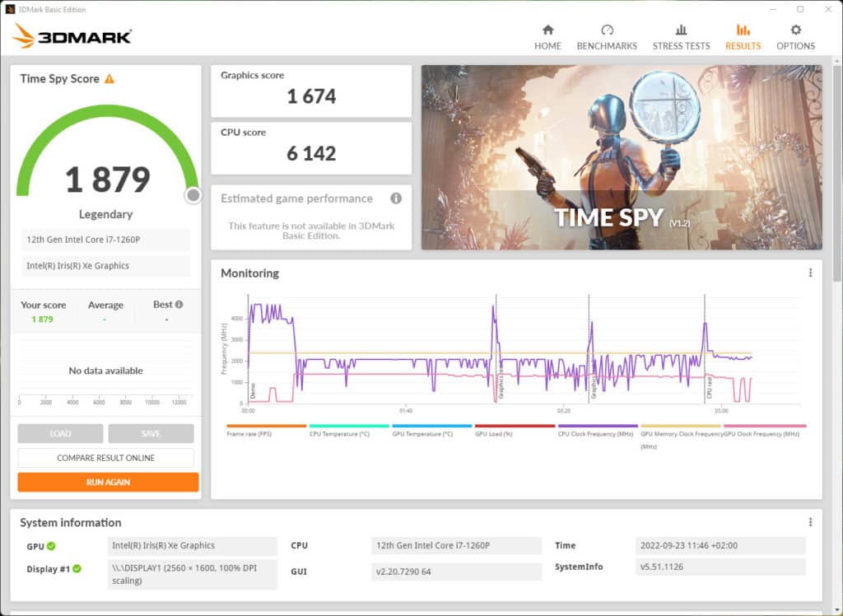Click COMPARE RESULT ONLINE
The height and width of the screenshot is (616, 843).
point(105,458)
